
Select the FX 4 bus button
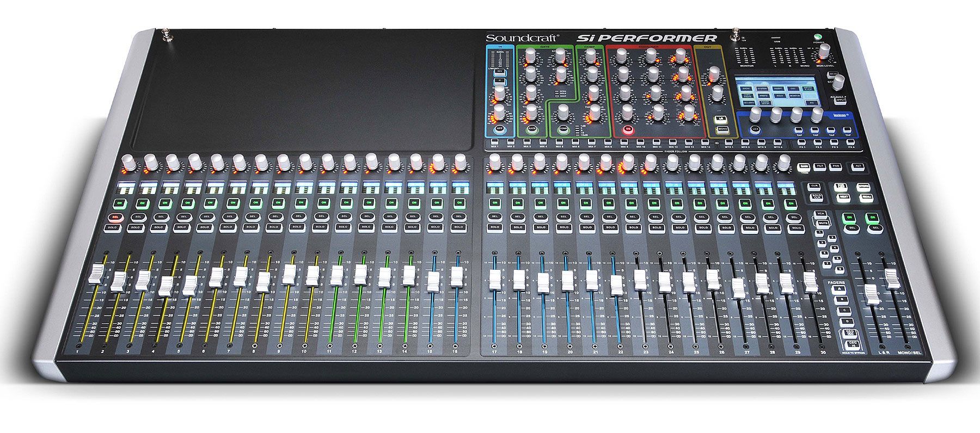click(x=850, y=142)
